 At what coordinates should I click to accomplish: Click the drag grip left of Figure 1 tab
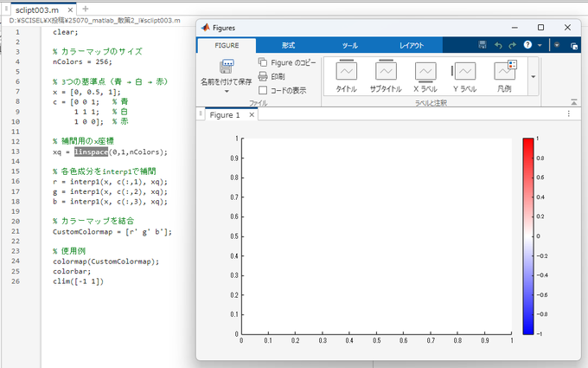point(201,113)
